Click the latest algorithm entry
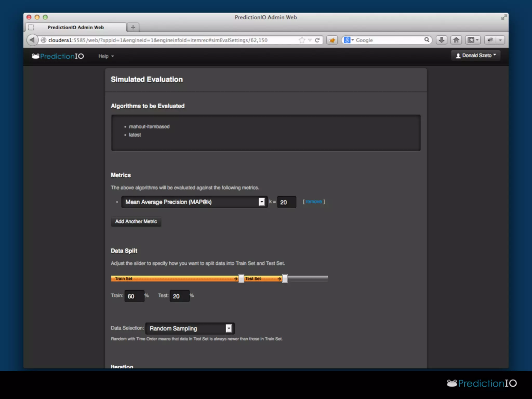Image resolution: width=532 pixels, height=399 pixels. pyautogui.click(x=135, y=135)
